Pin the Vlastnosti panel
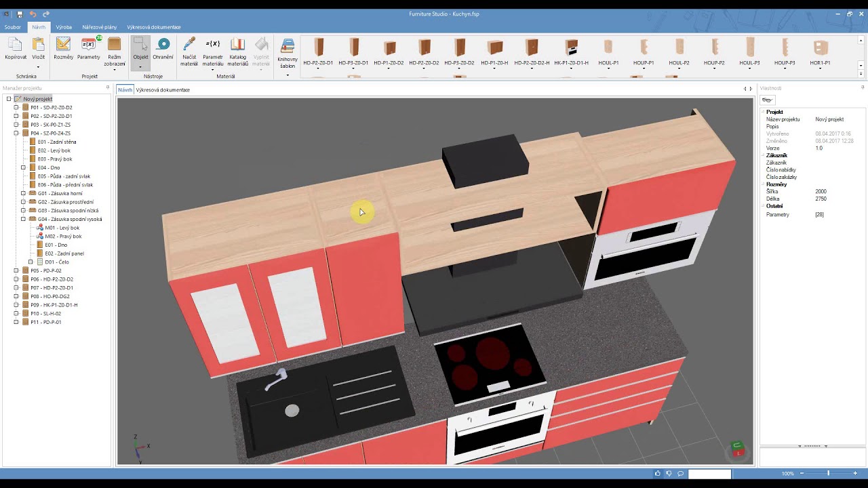 862,88
